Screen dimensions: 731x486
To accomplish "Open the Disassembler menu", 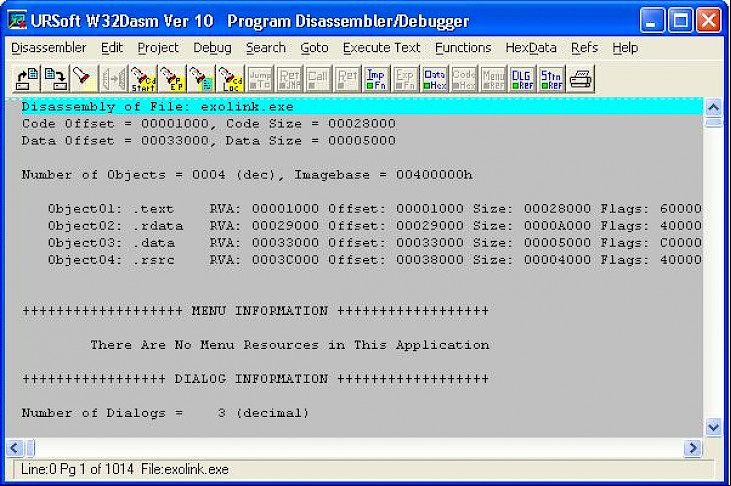I will [48, 48].
